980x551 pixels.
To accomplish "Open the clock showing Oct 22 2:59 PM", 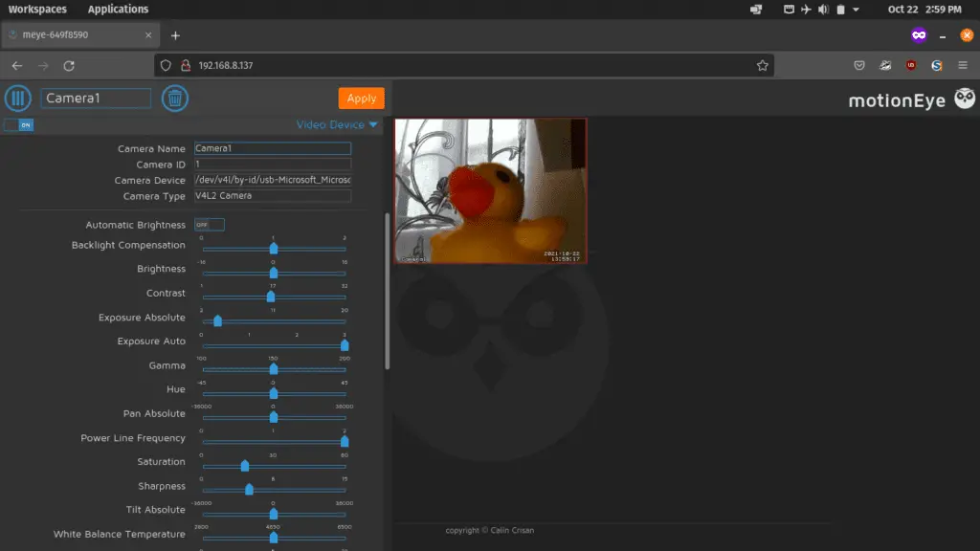I will tap(924, 10).
